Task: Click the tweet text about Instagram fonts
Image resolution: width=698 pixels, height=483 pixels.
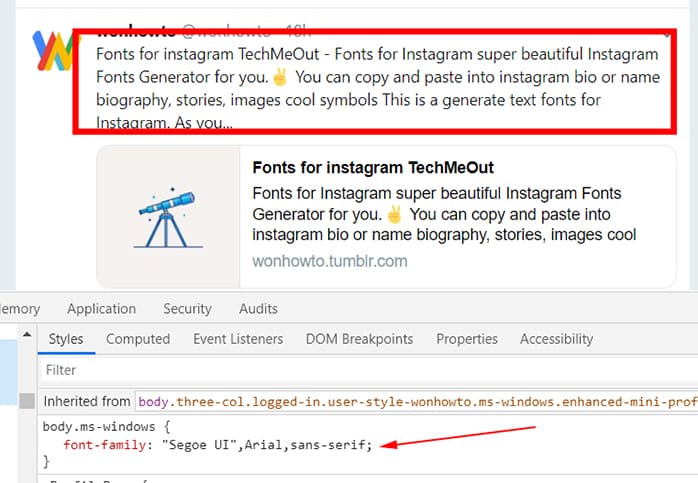Action: (377, 88)
